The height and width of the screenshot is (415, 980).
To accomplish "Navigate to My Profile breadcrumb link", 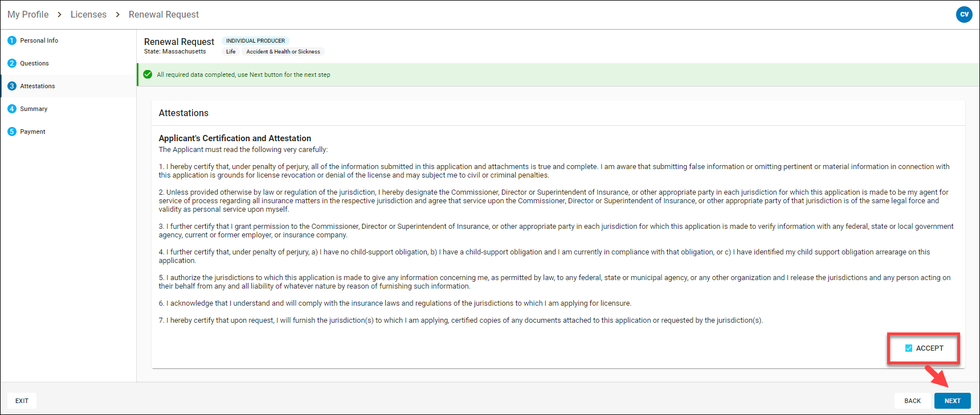I will coord(28,14).
